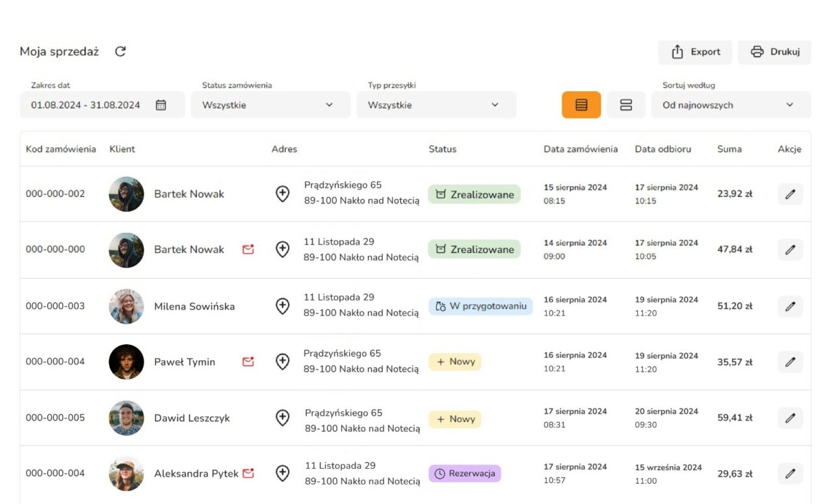This screenshot has height=504, width=829.
Task: Click edit pencil for Milena Sowińska's order
Action: click(x=790, y=306)
